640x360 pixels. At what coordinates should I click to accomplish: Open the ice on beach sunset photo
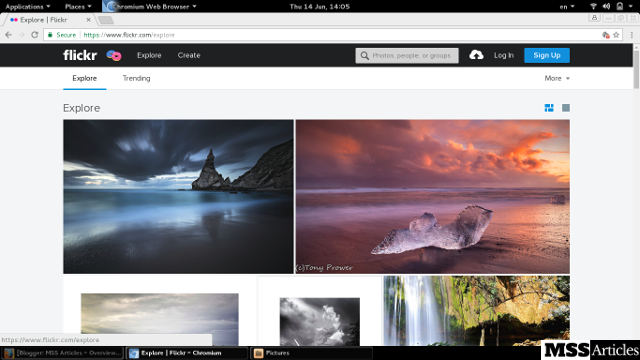(x=433, y=196)
